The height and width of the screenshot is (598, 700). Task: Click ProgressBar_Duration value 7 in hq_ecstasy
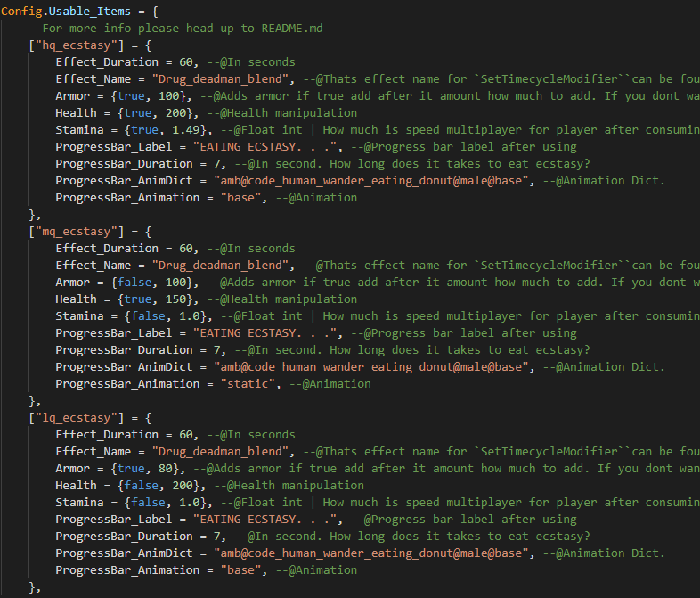click(216, 164)
